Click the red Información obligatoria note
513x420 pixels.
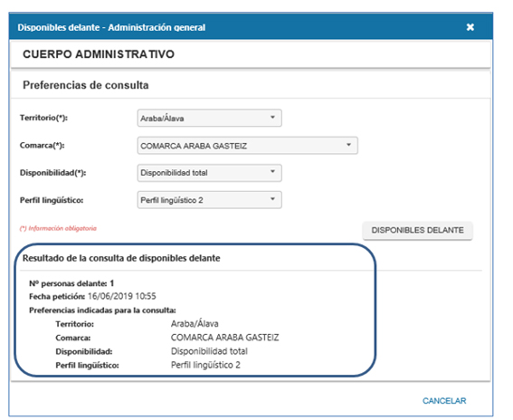(x=58, y=228)
